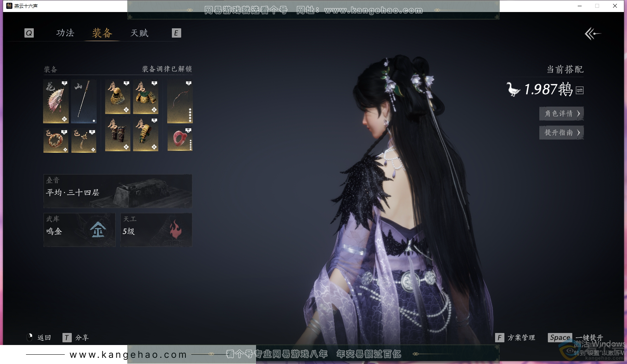The height and width of the screenshot is (364, 627).
Task: Open the dark leg armor slot
Action: point(118,134)
